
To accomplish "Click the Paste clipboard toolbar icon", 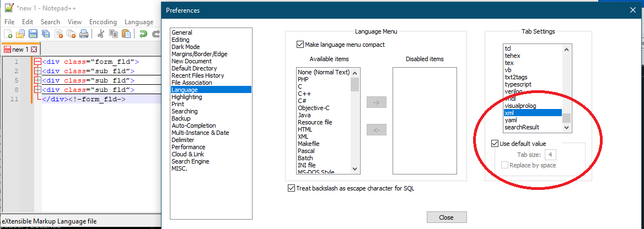I will (126, 34).
